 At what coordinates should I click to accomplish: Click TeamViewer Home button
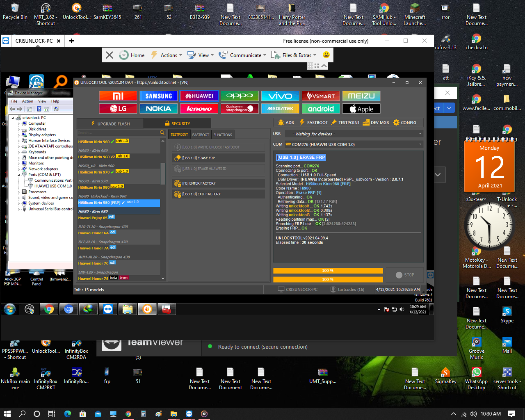click(132, 55)
